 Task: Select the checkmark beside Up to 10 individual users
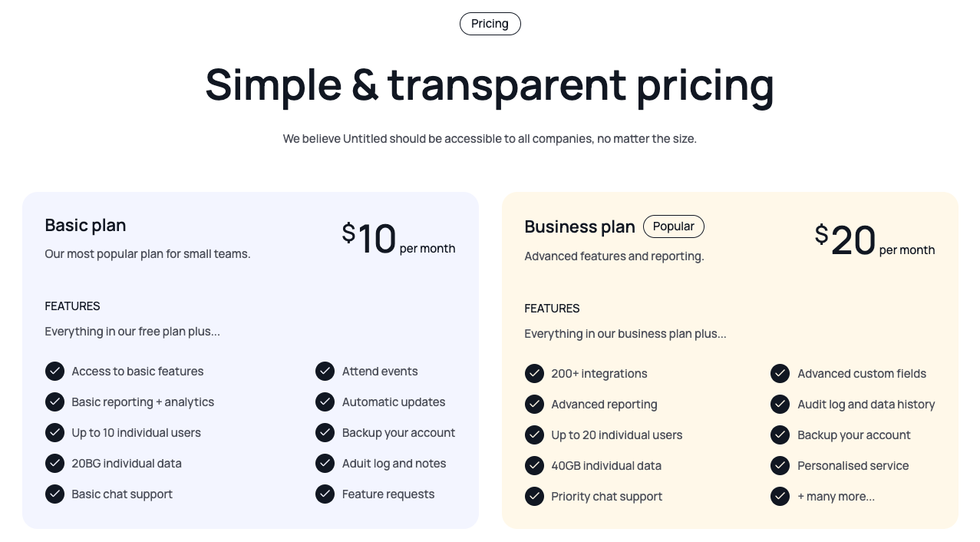54,432
